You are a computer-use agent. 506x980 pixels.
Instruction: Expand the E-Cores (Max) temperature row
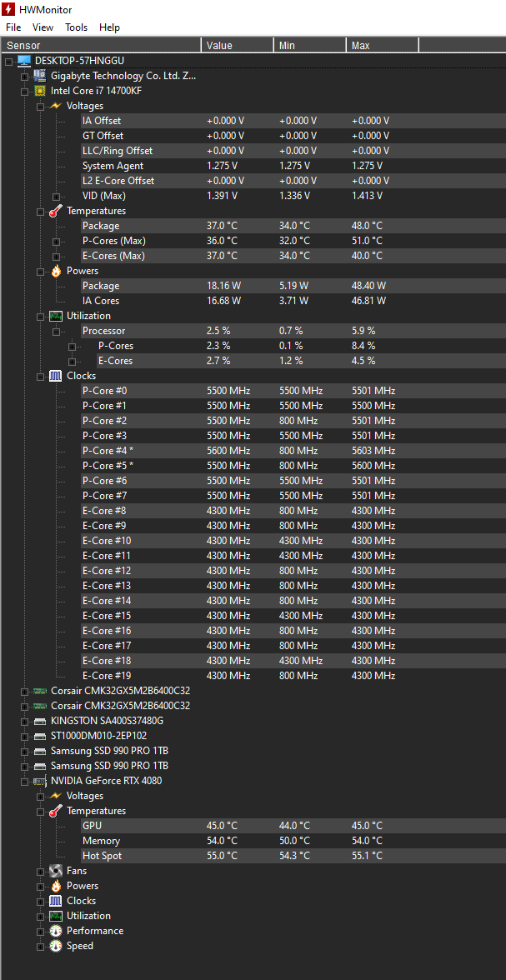56,257
